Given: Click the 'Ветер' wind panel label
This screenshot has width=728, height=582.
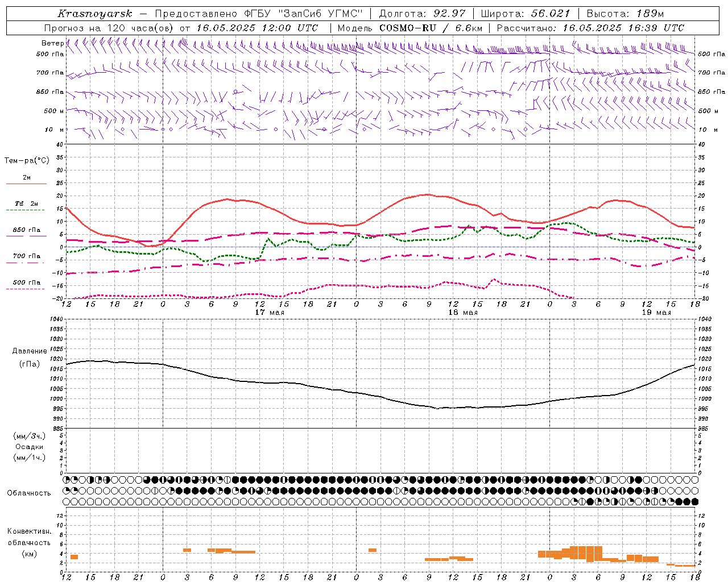Looking at the screenshot, I should [x=53, y=43].
